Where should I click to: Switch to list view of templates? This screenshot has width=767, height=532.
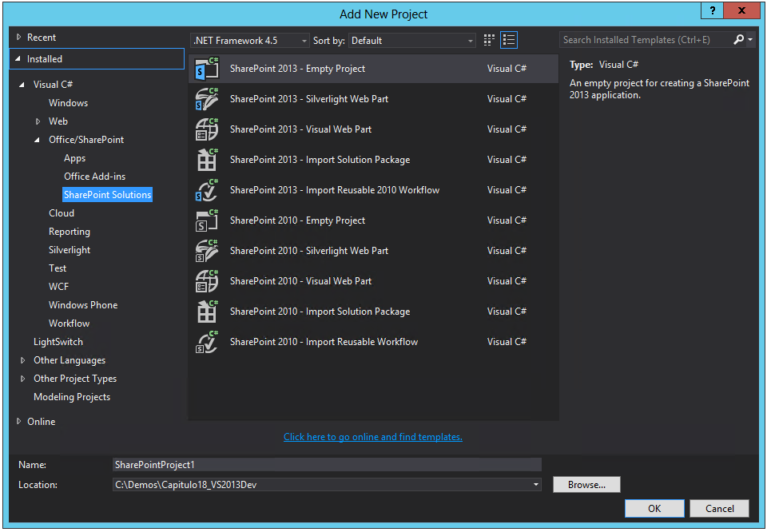(509, 39)
